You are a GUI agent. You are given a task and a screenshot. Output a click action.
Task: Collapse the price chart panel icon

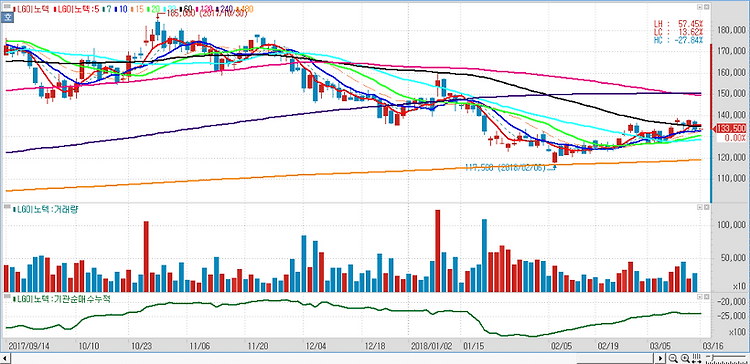[x=700, y=7]
